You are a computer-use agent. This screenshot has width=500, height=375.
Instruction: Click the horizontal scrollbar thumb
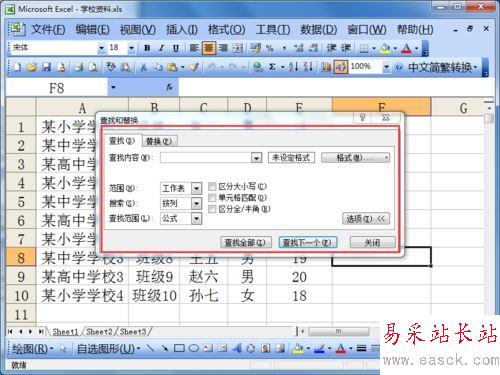point(338,331)
